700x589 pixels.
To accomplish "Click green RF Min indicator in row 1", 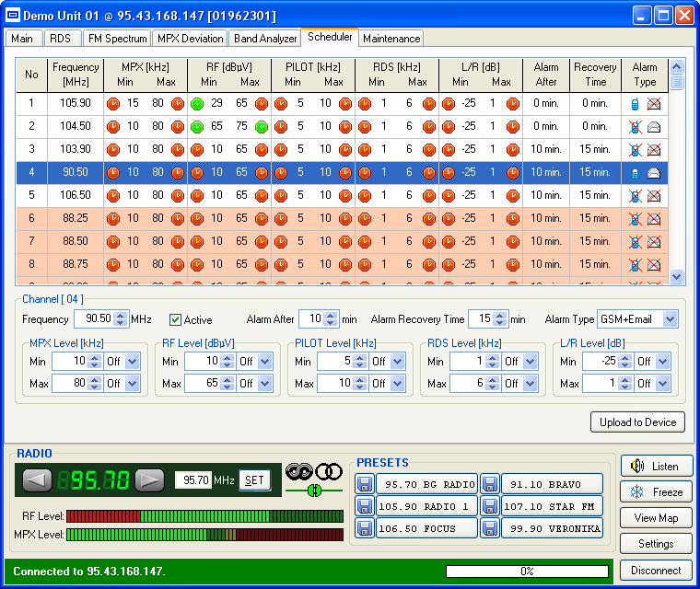I will pyautogui.click(x=197, y=104).
